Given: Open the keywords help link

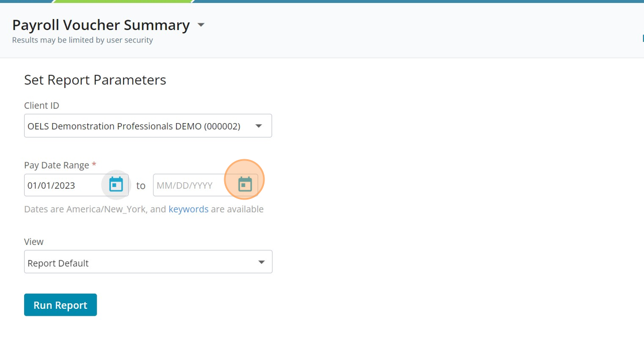Looking at the screenshot, I should pos(188,209).
